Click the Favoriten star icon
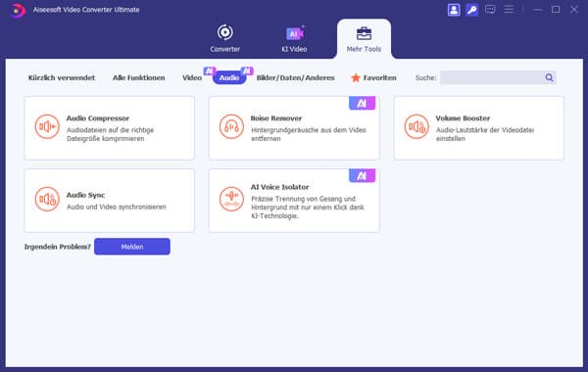This screenshot has width=588, height=372. click(x=356, y=78)
